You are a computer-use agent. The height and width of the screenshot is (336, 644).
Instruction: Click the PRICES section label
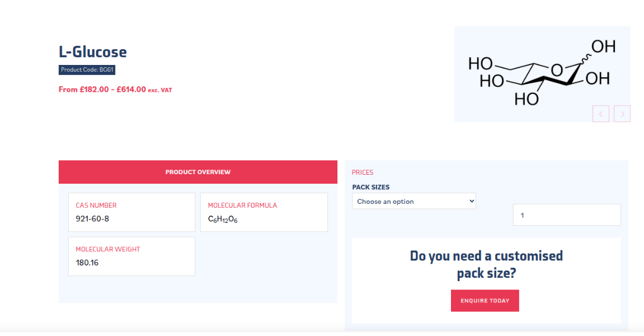point(363,172)
